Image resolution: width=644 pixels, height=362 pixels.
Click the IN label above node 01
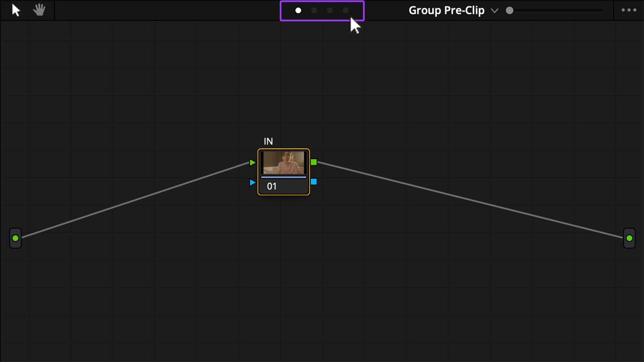point(268,141)
